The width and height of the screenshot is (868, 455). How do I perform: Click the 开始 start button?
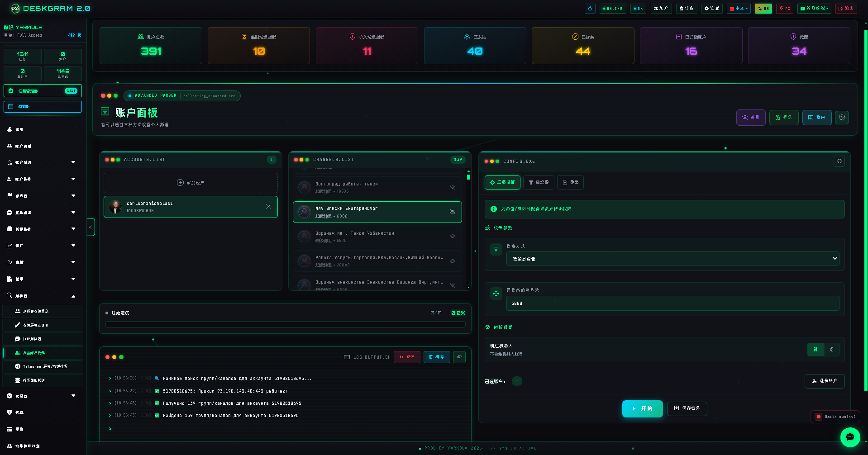(x=643, y=408)
